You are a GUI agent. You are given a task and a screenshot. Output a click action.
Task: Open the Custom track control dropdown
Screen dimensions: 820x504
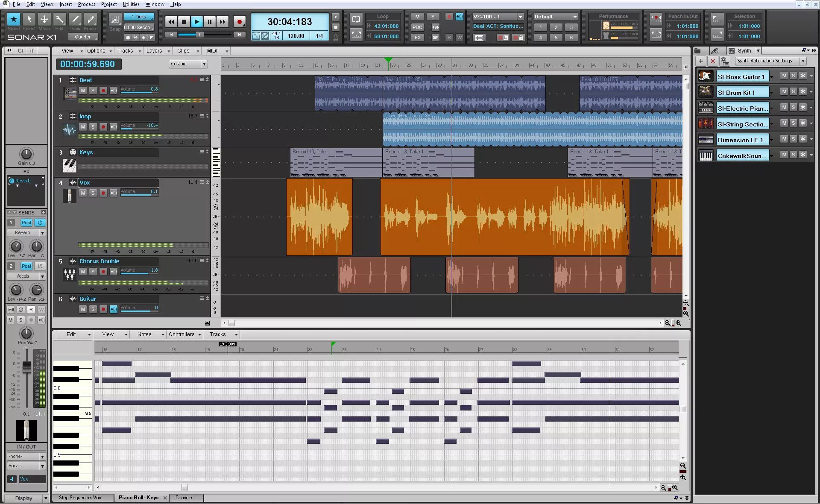tap(204, 64)
